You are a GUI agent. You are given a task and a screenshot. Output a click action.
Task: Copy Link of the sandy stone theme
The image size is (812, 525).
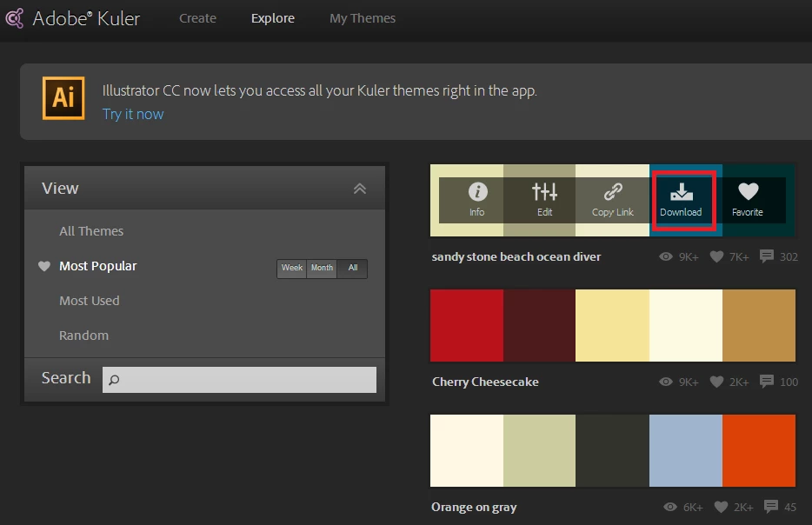click(x=613, y=200)
